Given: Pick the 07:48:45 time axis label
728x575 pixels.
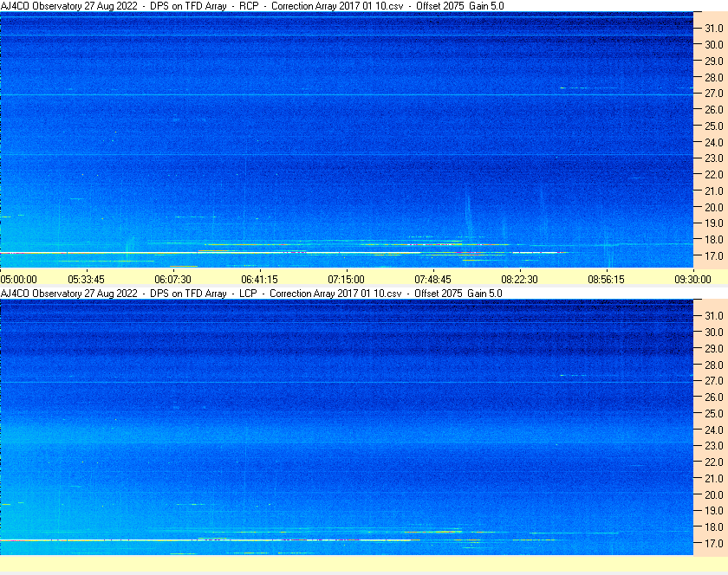Looking at the screenshot, I should [432, 280].
